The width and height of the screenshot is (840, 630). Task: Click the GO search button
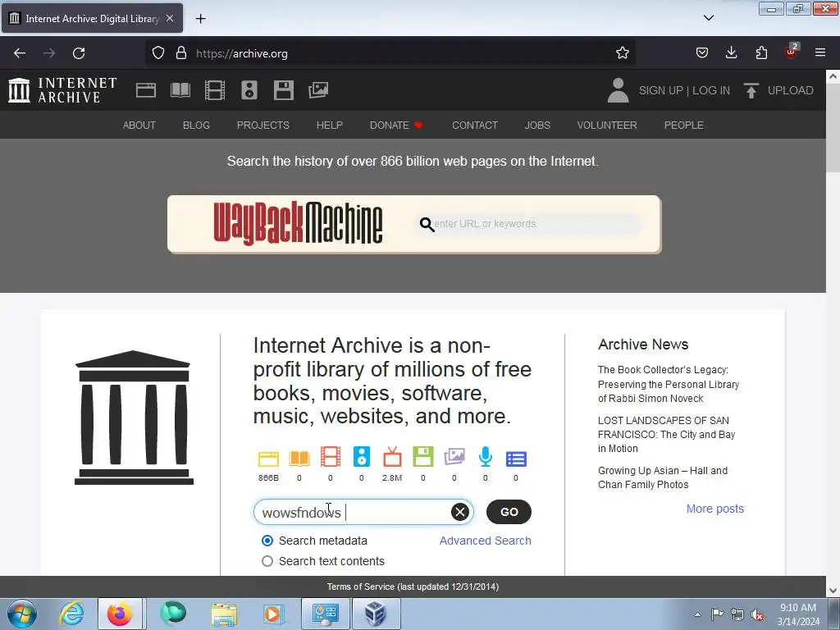[509, 512]
